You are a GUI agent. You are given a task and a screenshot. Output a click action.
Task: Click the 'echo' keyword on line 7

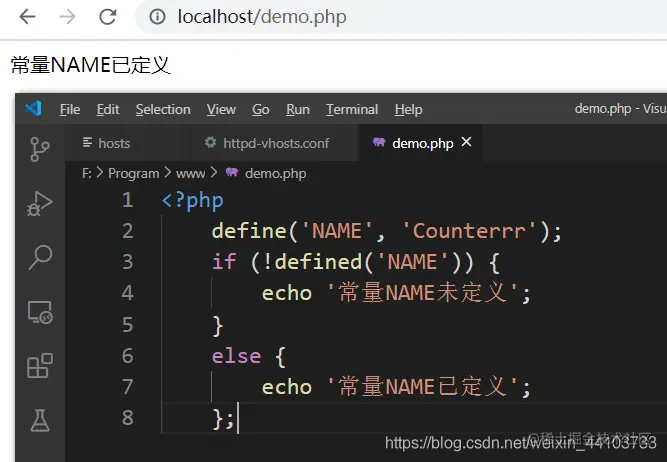click(287, 387)
